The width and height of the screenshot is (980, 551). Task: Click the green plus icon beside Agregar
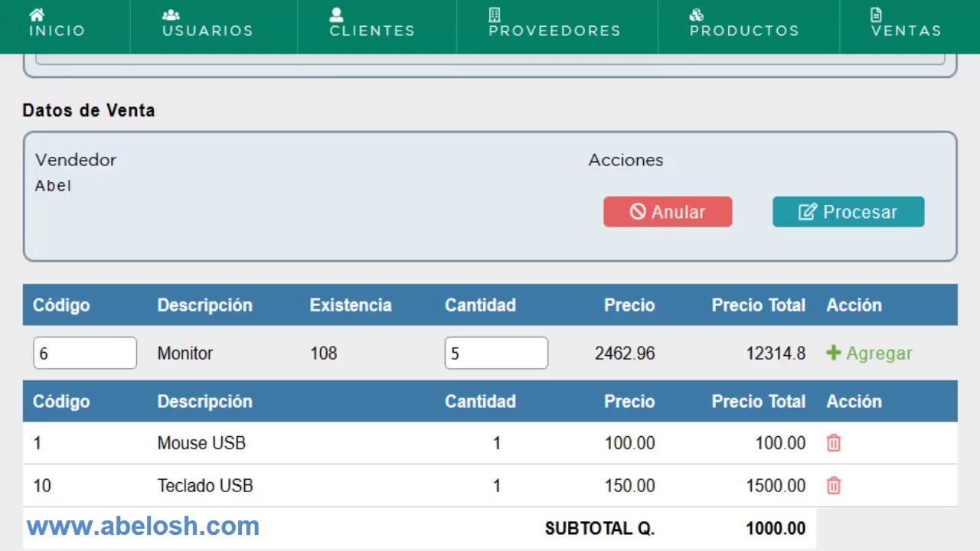[x=834, y=353]
